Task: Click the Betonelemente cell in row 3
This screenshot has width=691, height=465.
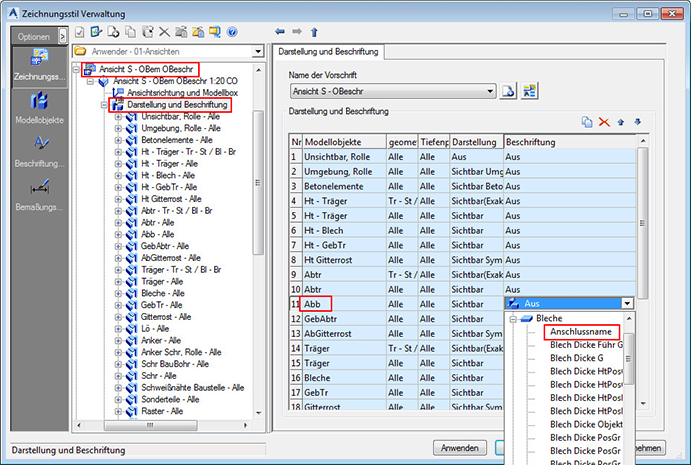Action: point(344,186)
